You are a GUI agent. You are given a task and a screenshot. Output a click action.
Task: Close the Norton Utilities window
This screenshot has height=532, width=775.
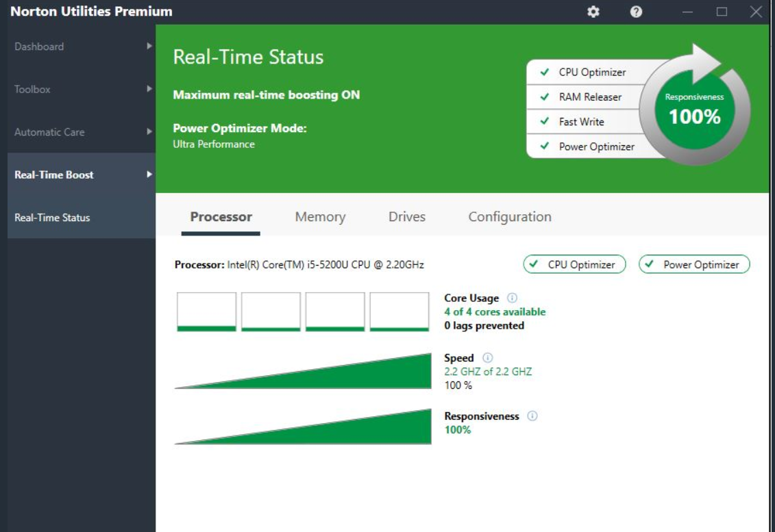point(756,12)
